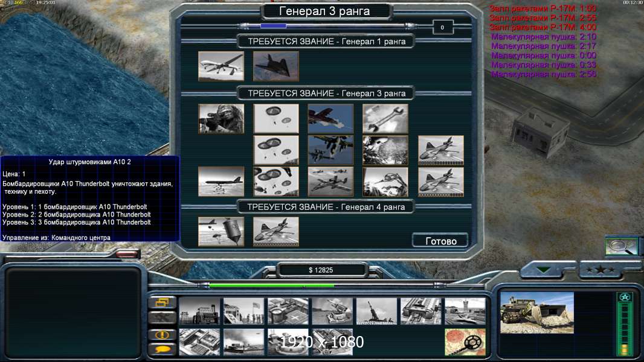Click the greyed idle worker button
The height and width of the screenshot is (362, 644).
[163, 318]
